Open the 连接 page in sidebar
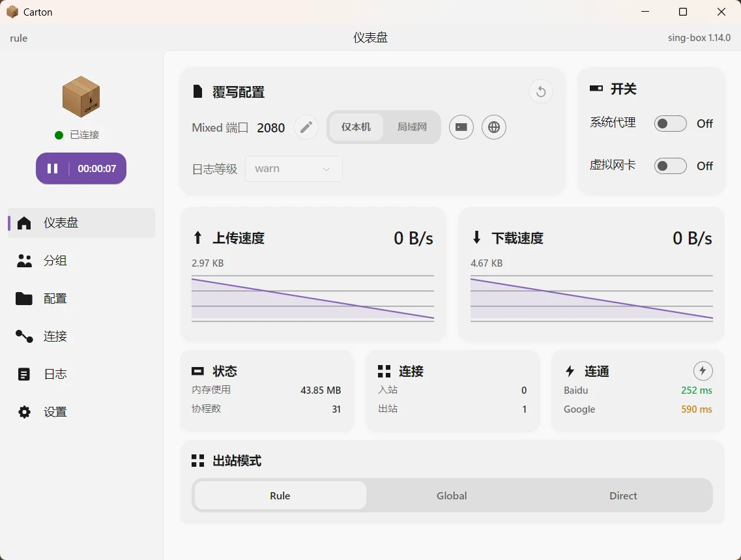The height and width of the screenshot is (560, 741). pyautogui.click(x=81, y=336)
